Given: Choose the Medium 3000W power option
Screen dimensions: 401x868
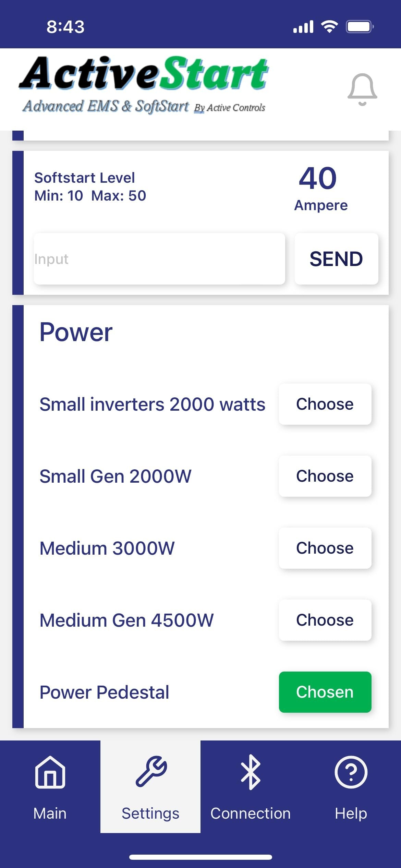Looking at the screenshot, I should pos(325,548).
